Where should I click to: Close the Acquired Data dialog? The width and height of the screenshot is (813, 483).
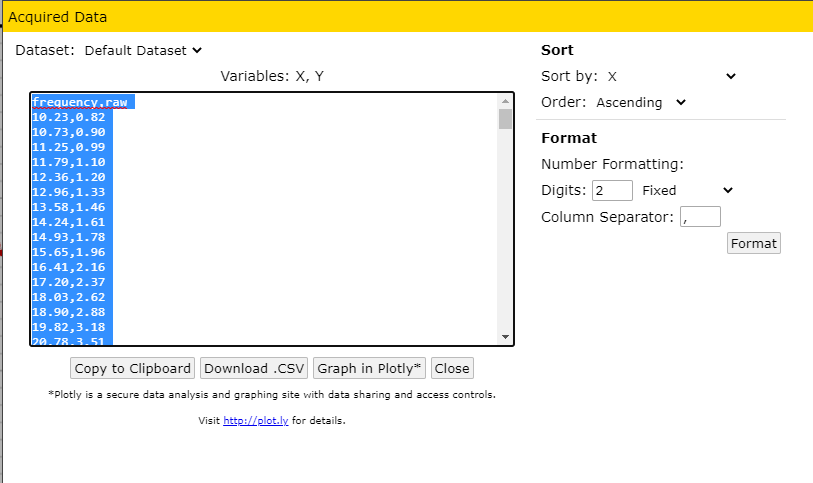click(x=452, y=368)
